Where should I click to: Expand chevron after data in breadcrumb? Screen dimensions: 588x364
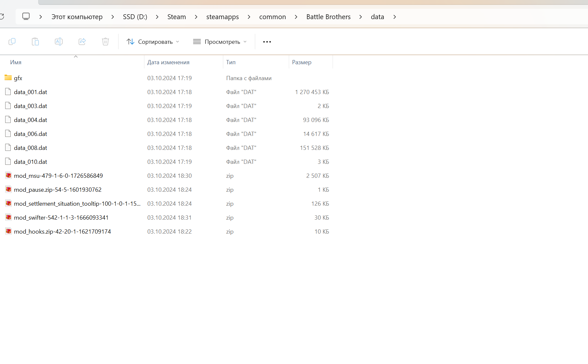(395, 17)
